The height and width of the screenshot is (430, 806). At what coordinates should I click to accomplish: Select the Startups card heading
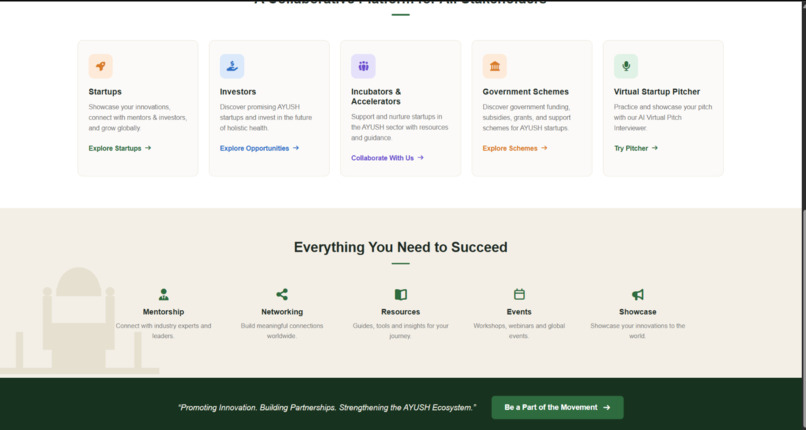pyautogui.click(x=105, y=91)
